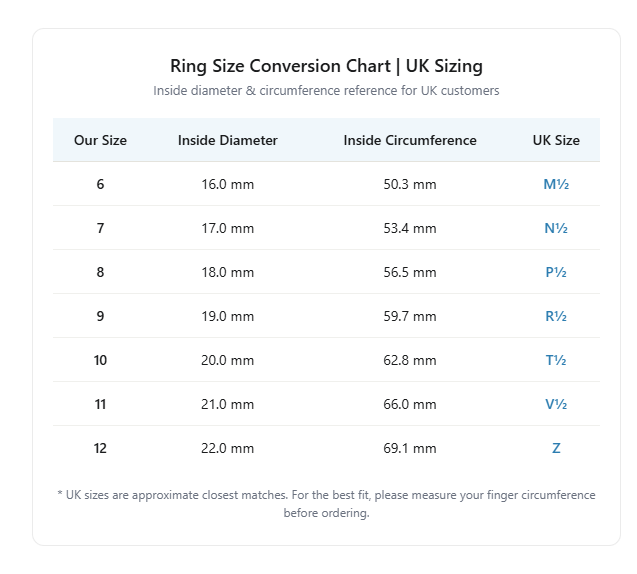Click the P½ UK size link
The height and width of the screenshot is (574, 637).
coord(556,272)
